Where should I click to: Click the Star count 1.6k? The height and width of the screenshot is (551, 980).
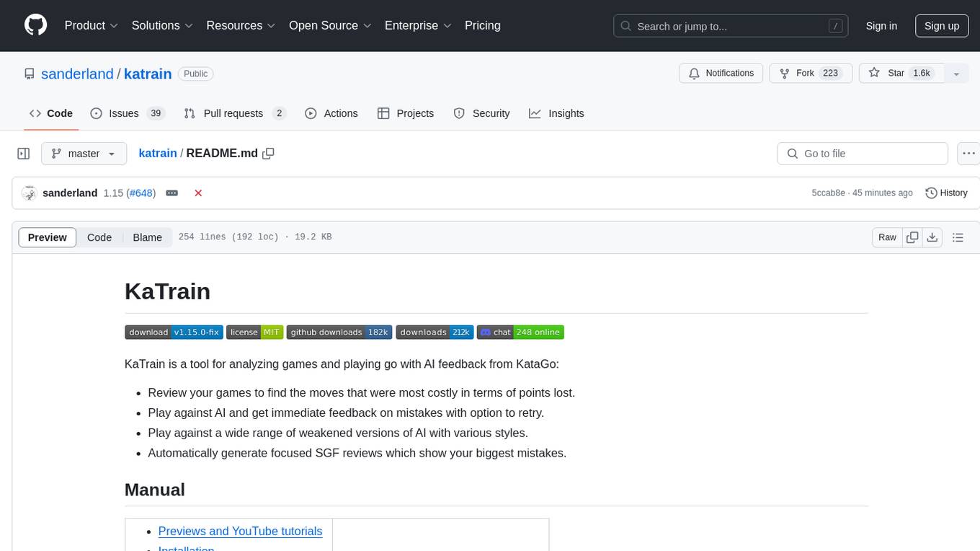click(x=922, y=74)
